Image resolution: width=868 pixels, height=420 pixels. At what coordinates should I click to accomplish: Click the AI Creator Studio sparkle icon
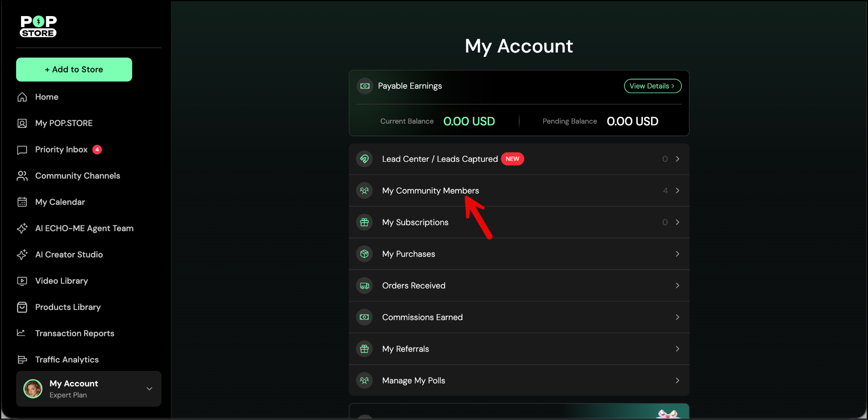point(22,254)
